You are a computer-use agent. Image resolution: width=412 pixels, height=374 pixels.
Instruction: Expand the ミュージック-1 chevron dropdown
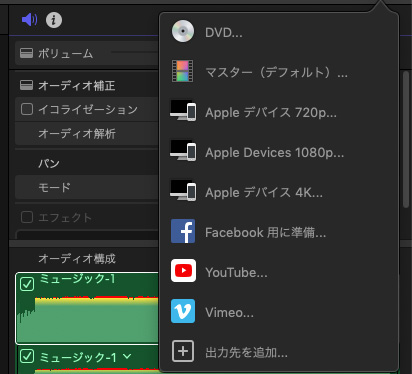pos(127,356)
